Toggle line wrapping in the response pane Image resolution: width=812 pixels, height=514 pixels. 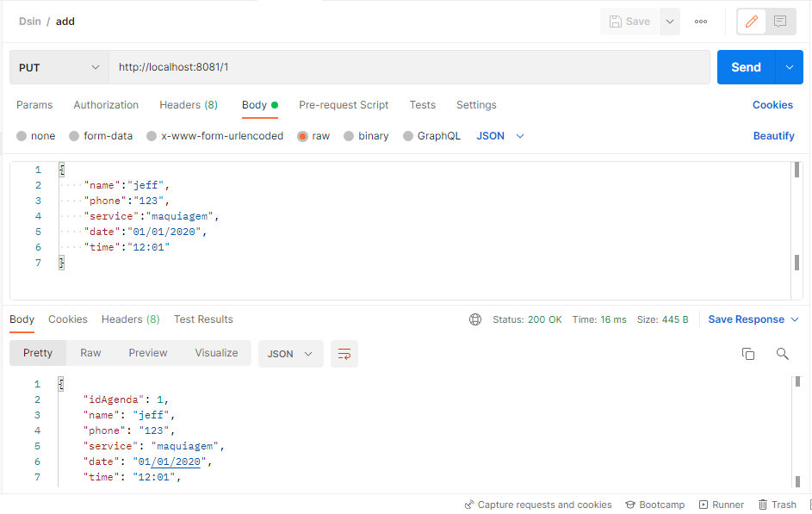coord(344,353)
